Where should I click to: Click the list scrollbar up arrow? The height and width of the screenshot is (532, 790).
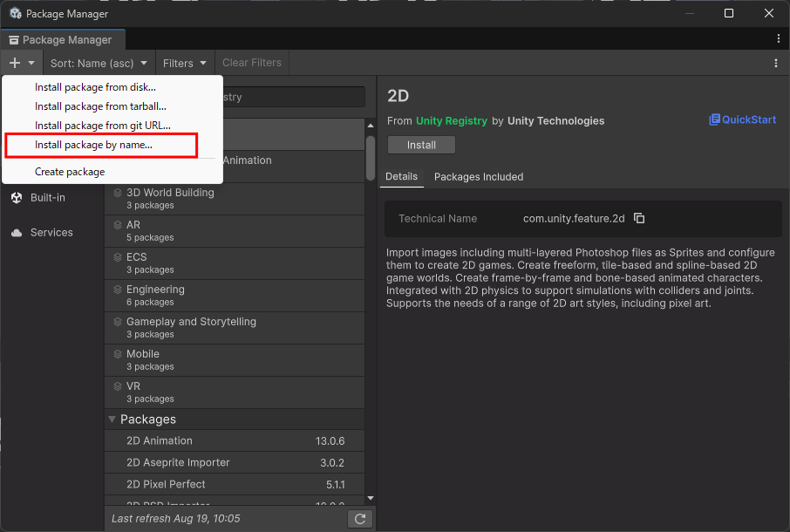371,126
